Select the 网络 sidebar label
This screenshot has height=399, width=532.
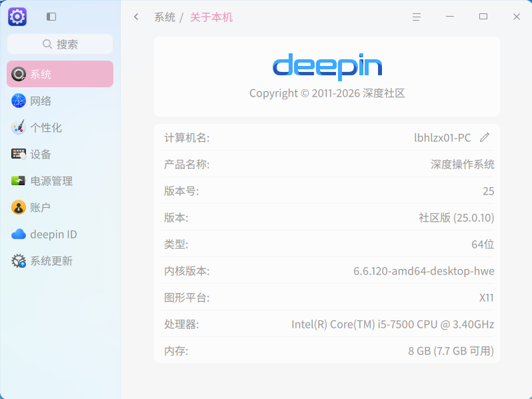point(41,101)
